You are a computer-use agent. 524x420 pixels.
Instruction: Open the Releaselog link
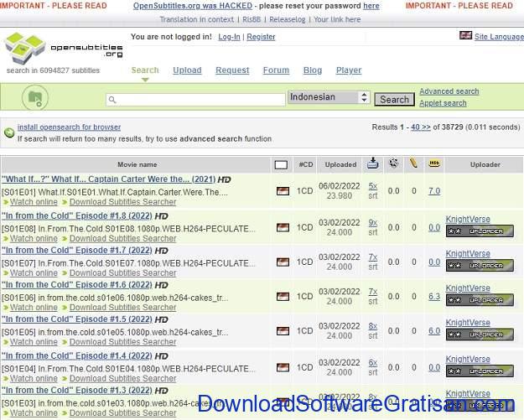pyautogui.click(x=287, y=19)
